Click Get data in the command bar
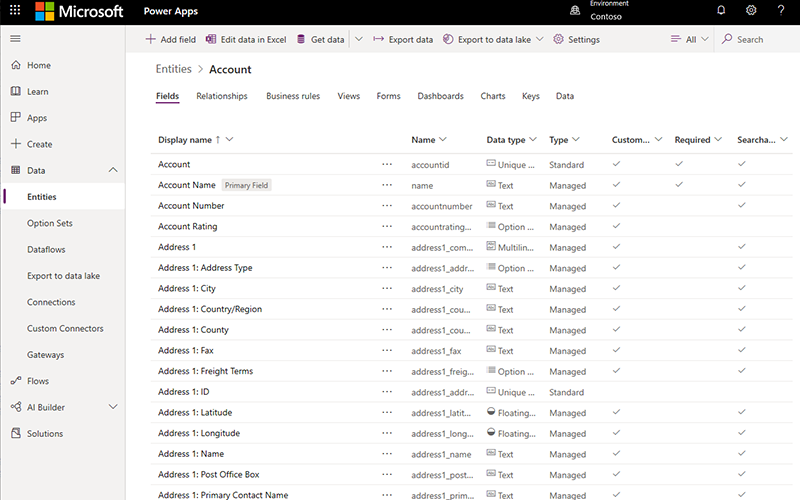This screenshot has height=500, width=800. [x=320, y=39]
